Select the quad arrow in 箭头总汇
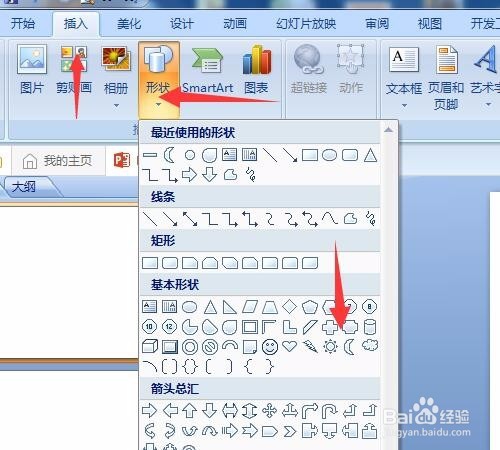This screenshot has height=450, width=500. pyautogui.click(x=270, y=411)
